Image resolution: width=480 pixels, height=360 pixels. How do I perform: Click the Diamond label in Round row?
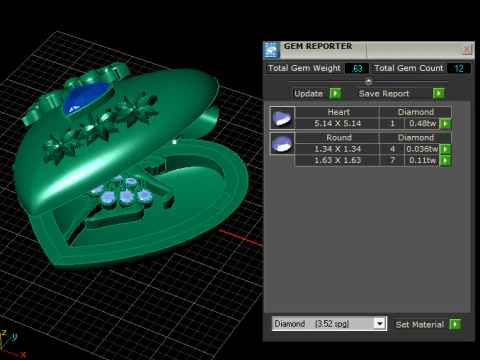click(416, 137)
